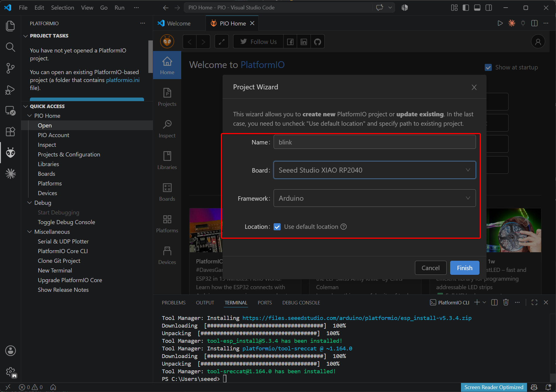Toggle the secondary side bar layout button
Screen dimensions: 556x392
489,8
